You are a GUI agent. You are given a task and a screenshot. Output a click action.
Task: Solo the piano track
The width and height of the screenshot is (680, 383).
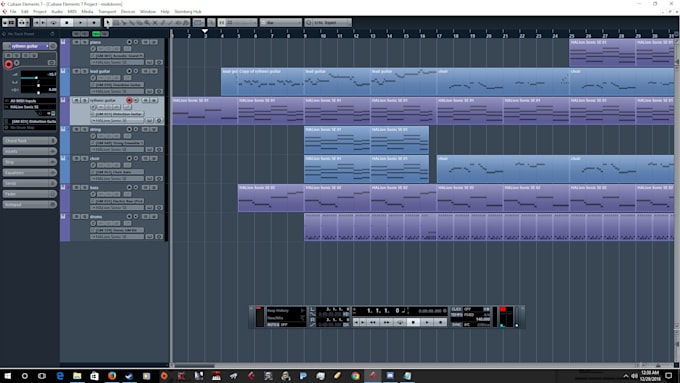85,42
